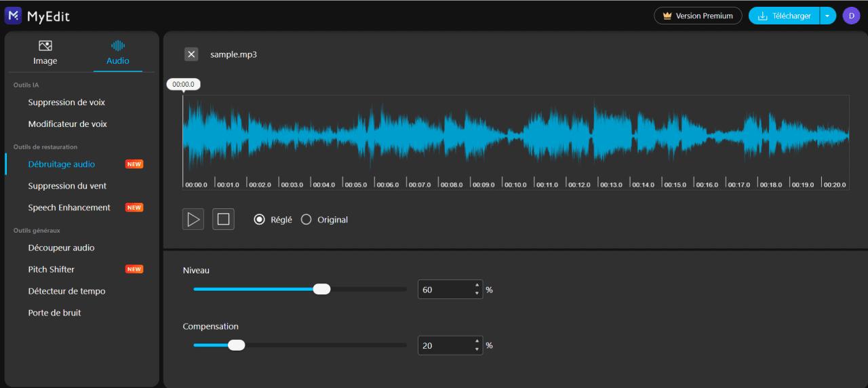Increase Niveau with the up stepper arrow
Screen dimensions: 868x388
477,286
